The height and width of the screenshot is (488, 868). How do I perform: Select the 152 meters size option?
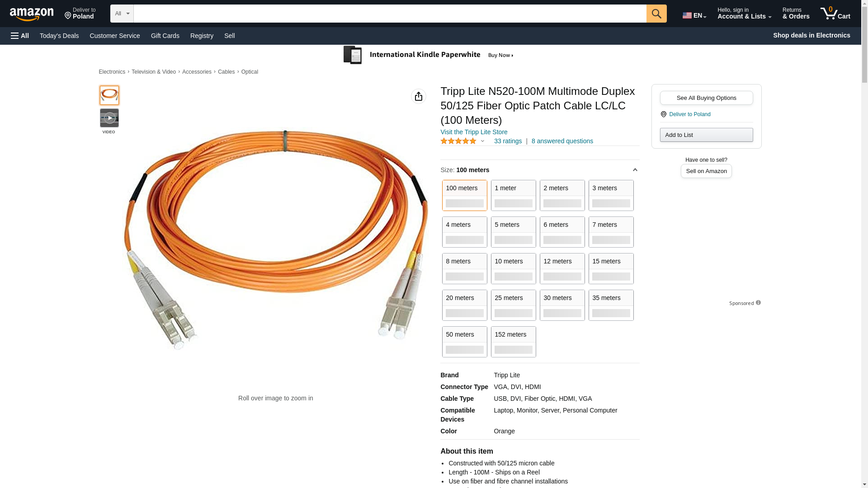(513, 342)
